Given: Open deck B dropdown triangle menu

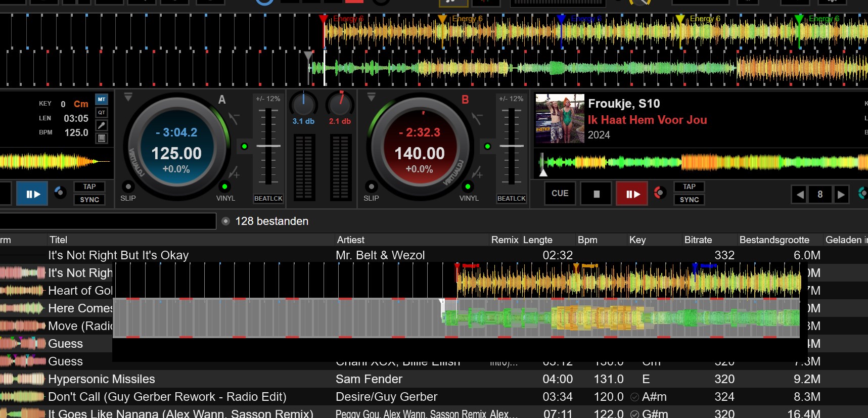Looking at the screenshot, I should pyautogui.click(x=372, y=97).
